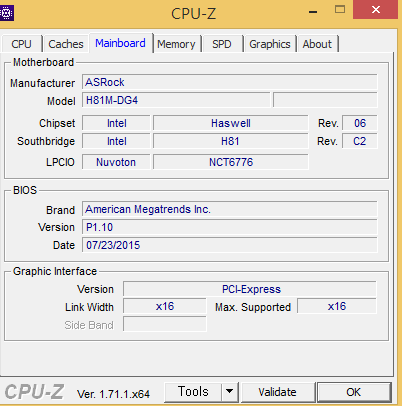Open the Caches tab

click(66, 44)
